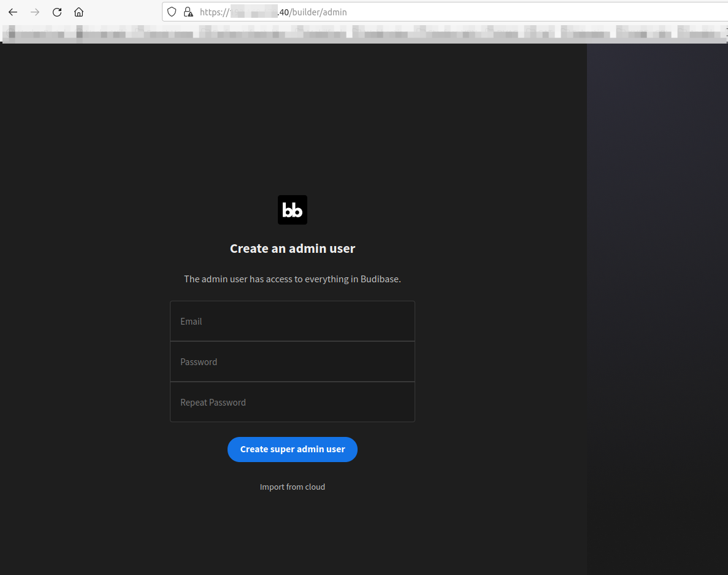Viewport: 728px width, 575px height.
Task: Click the browser address bar URL
Action: 429,12
